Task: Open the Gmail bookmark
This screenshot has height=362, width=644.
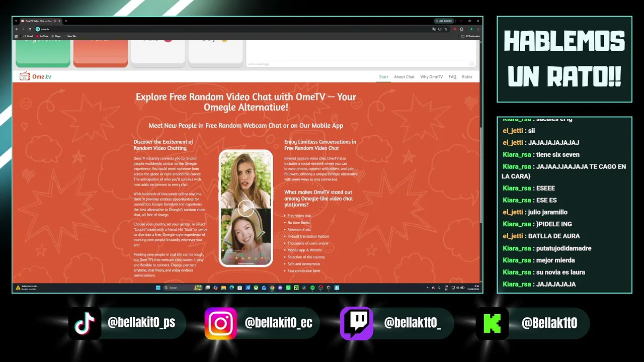Action: (28, 36)
